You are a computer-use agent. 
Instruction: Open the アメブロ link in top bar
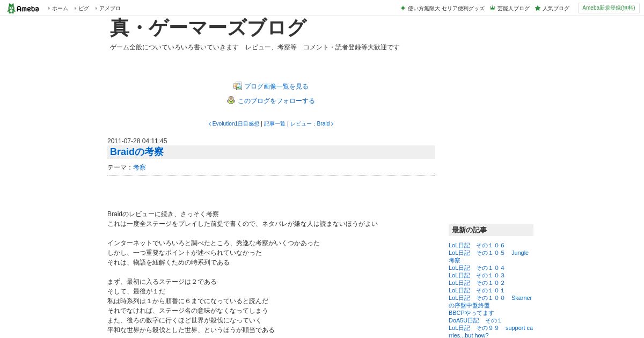point(109,9)
